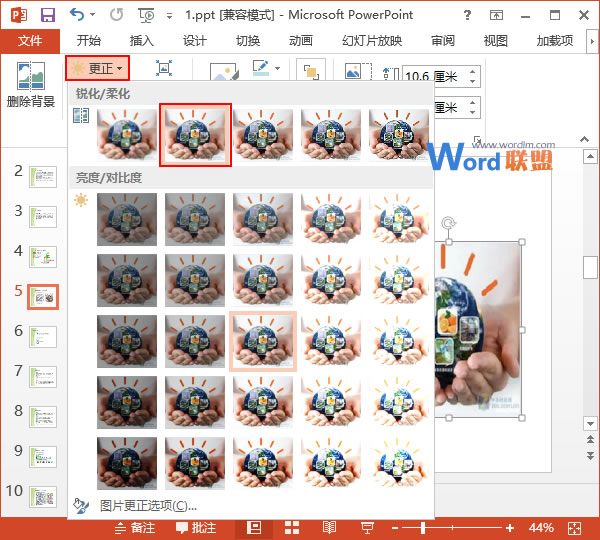Show more ribbon tabs with right arrow

(592, 41)
